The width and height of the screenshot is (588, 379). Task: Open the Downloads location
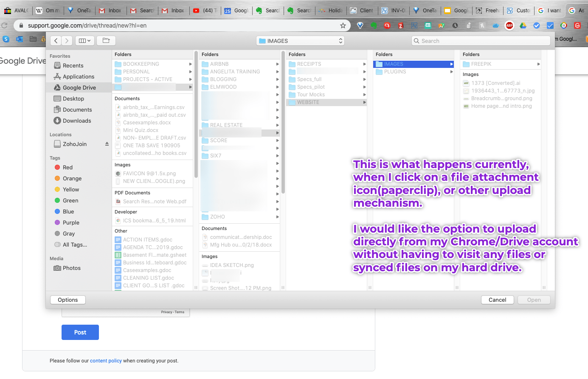click(76, 121)
